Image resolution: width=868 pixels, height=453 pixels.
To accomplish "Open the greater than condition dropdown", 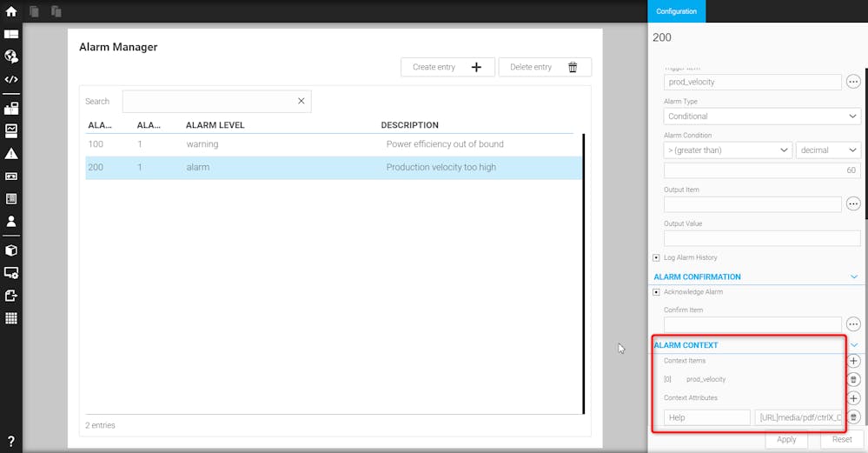I will pos(727,150).
